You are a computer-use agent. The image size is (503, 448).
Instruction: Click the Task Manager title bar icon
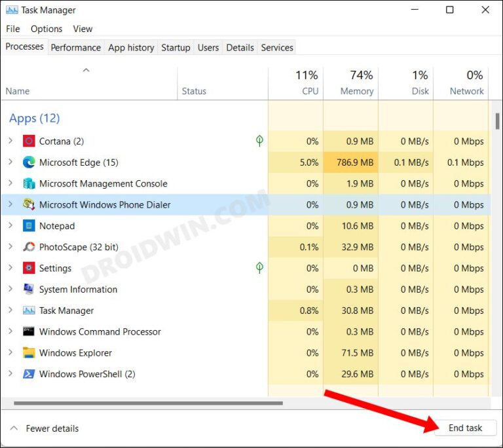(x=12, y=10)
